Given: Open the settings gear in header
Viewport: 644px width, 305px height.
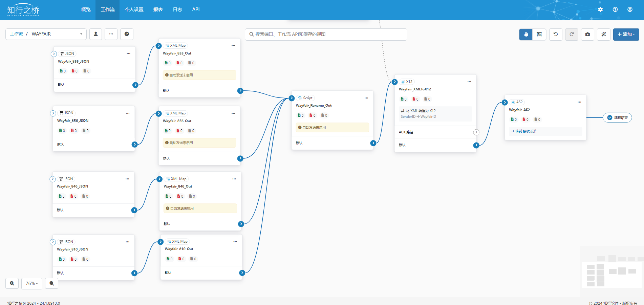Looking at the screenshot, I should coord(600,9).
